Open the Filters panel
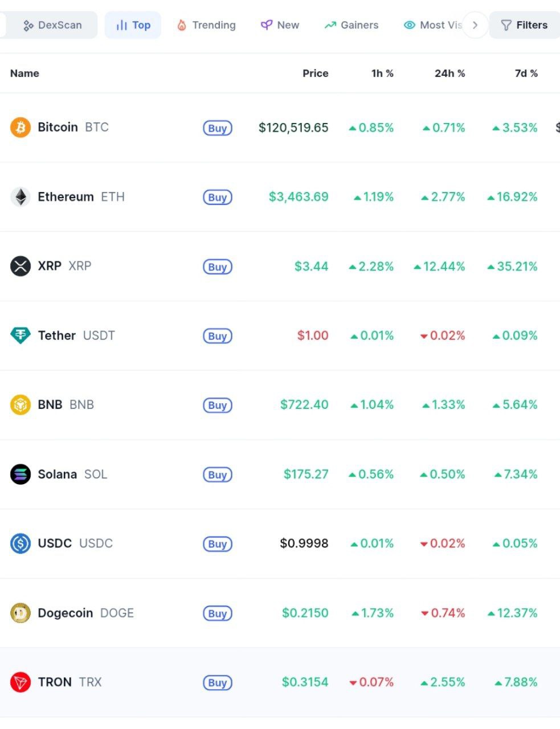The width and height of the screenshot is (560, 729). (x=525, y=25)
